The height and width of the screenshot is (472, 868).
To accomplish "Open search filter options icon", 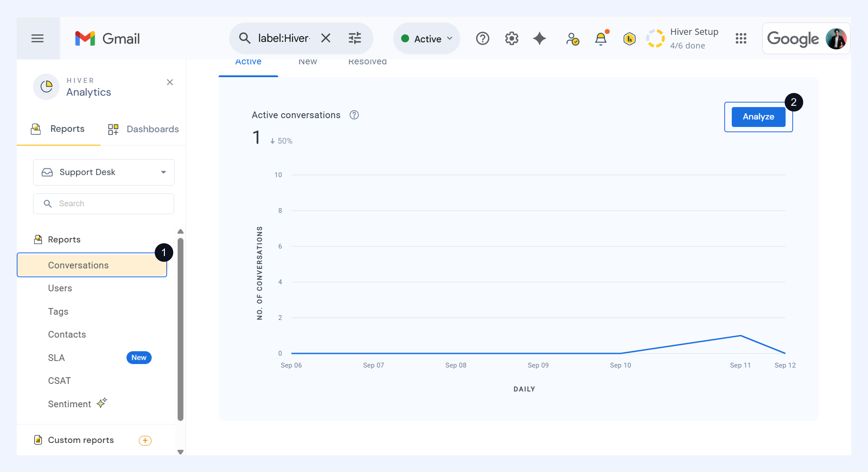I will [355, 38].
